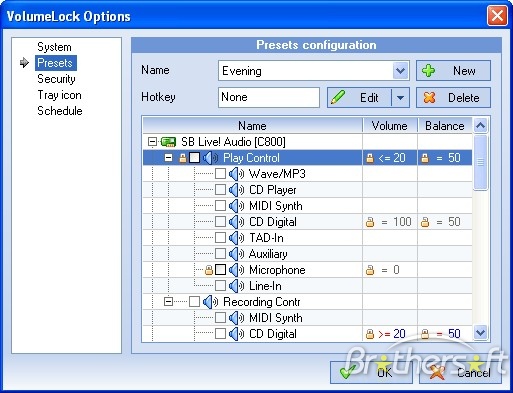Click the Volume column header
This screenshot has width=513, height=393.
coord(390,126)
